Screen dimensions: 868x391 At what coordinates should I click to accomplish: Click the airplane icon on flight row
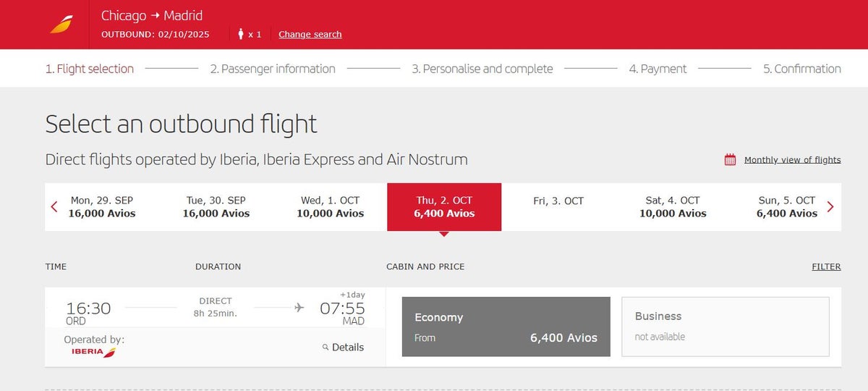299,308
